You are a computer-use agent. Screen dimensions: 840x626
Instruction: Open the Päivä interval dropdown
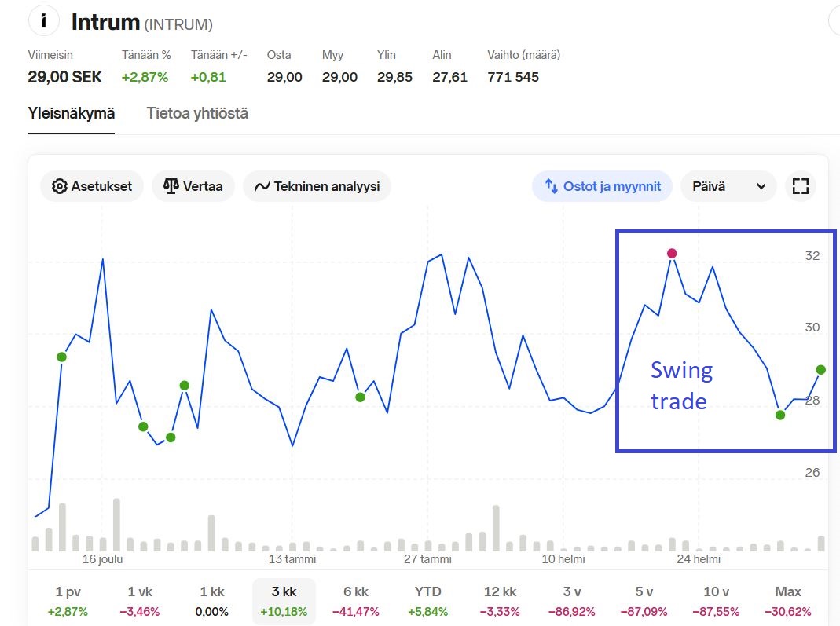728,186
